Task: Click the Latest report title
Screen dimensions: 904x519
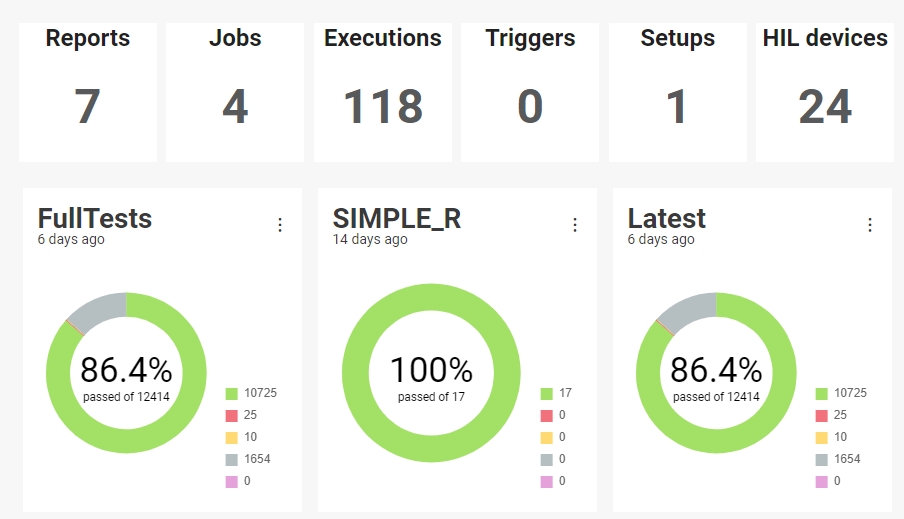Action: pyautogui.click(x=666, y=219)
